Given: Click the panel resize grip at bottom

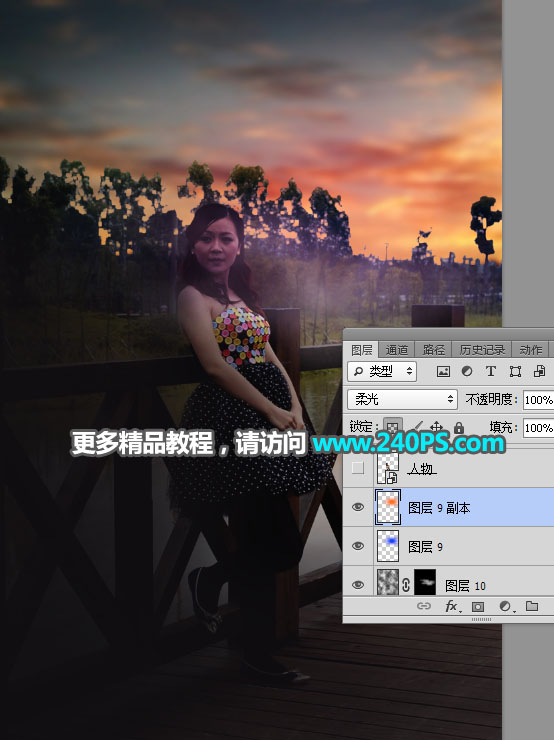Looking at the screenshot, I should [481, 619].
